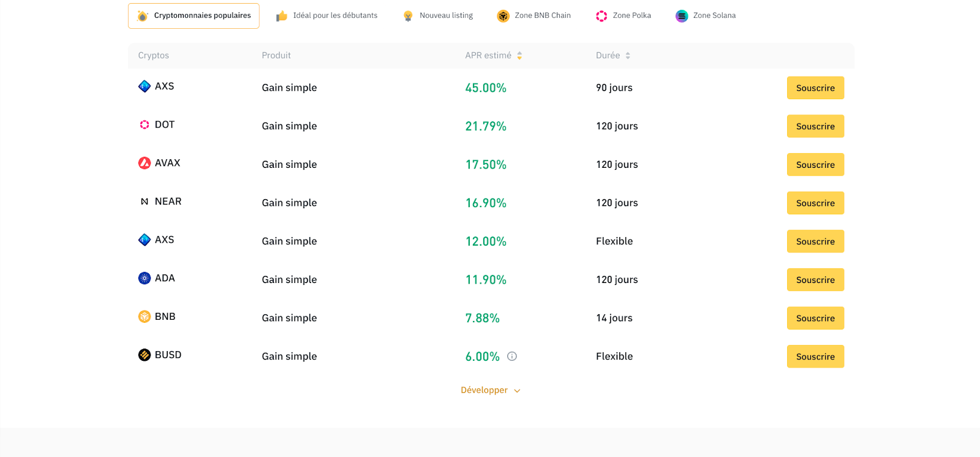Open Zone Solana tab

706,16
